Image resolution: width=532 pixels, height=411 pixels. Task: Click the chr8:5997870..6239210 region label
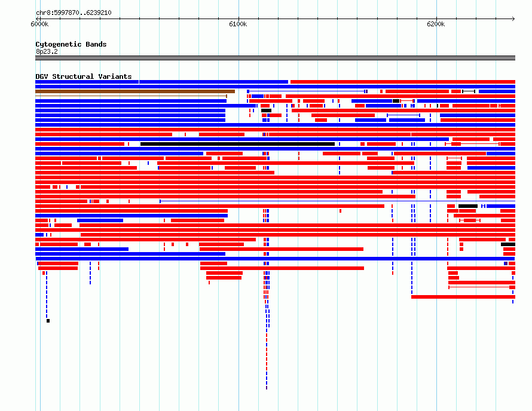(74, 13)
